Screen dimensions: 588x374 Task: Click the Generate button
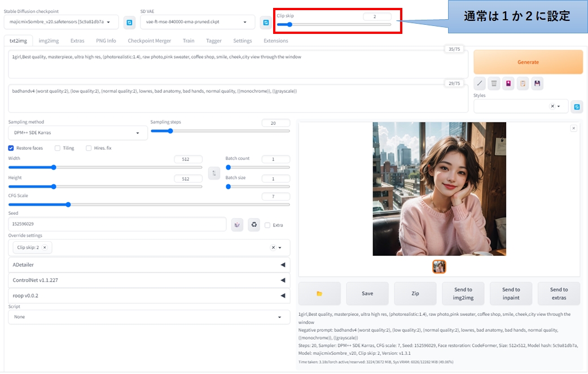click(x=528, y=61)
